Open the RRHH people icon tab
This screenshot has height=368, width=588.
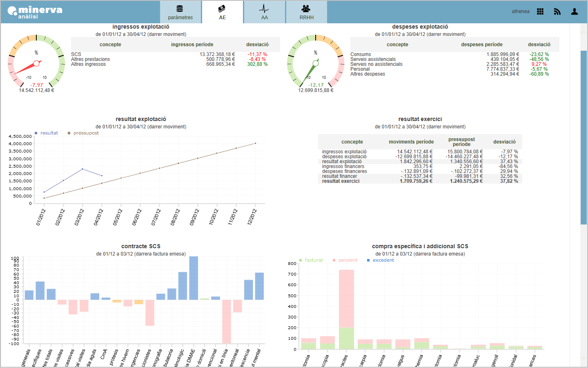(x=306, y=12)
